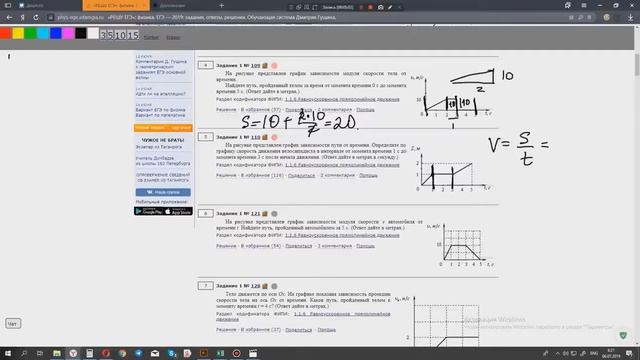The height and width of the screenshot is (360, 640).
Task: Click the red stop recording button
Action: click(x=370, y=7)
